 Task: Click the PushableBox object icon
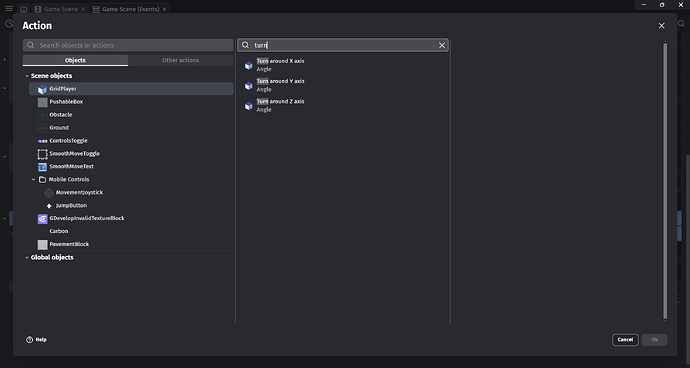42,102
